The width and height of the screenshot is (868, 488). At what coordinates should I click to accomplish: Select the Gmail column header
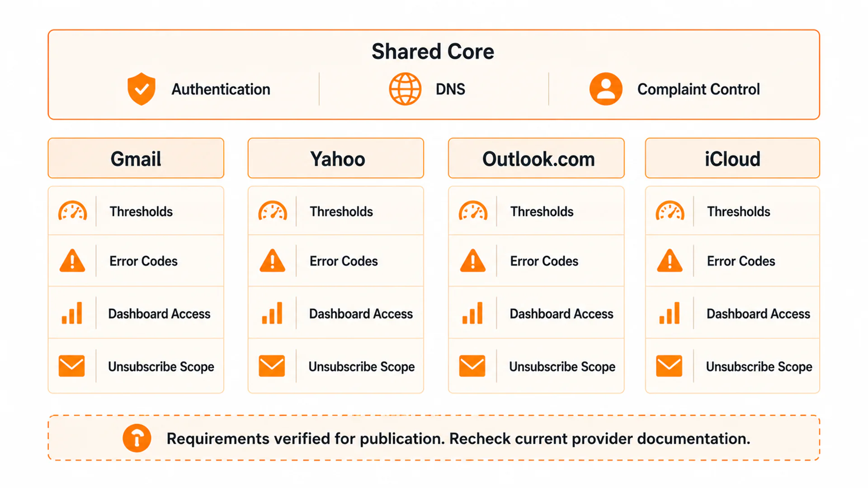pos(136,158)
